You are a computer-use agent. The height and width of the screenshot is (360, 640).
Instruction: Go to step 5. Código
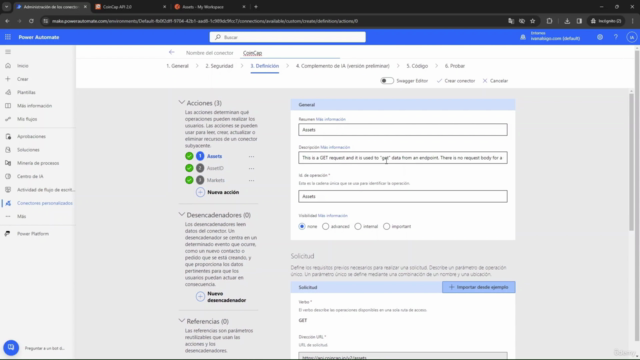click(x=417, y=66)
